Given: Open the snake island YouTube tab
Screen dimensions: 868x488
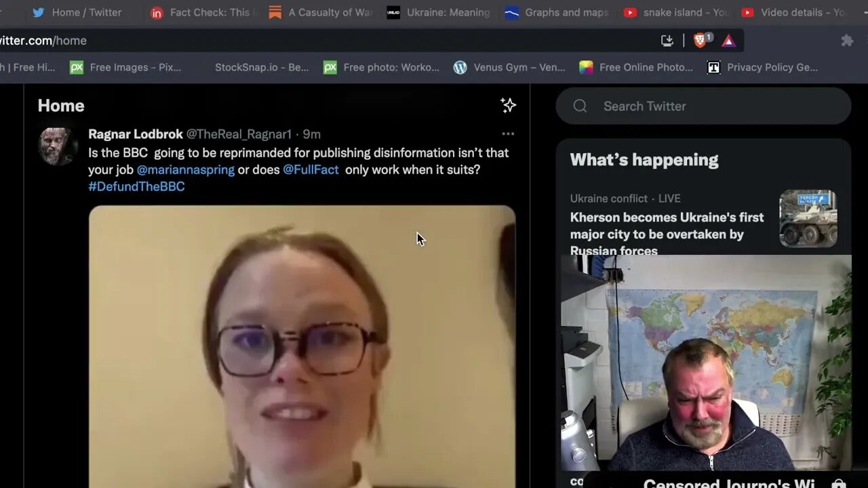Looking at the screenshot, I should click(x=675, y=12).
